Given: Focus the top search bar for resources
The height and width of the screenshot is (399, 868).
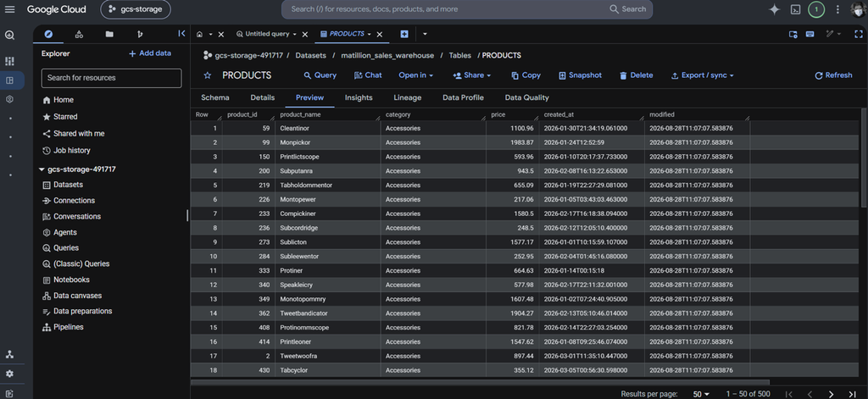Looking at the screenshot, I should [467, 9].
